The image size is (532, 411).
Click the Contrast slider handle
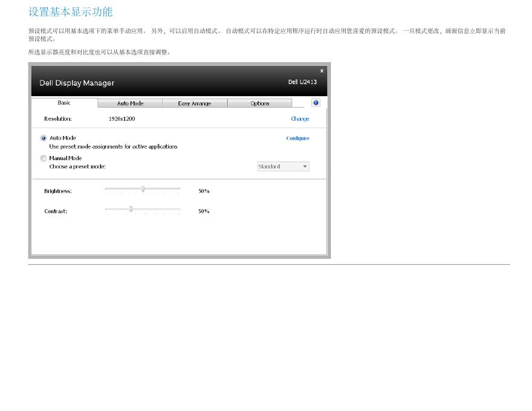pyautogui.click(x=131, y=209)
